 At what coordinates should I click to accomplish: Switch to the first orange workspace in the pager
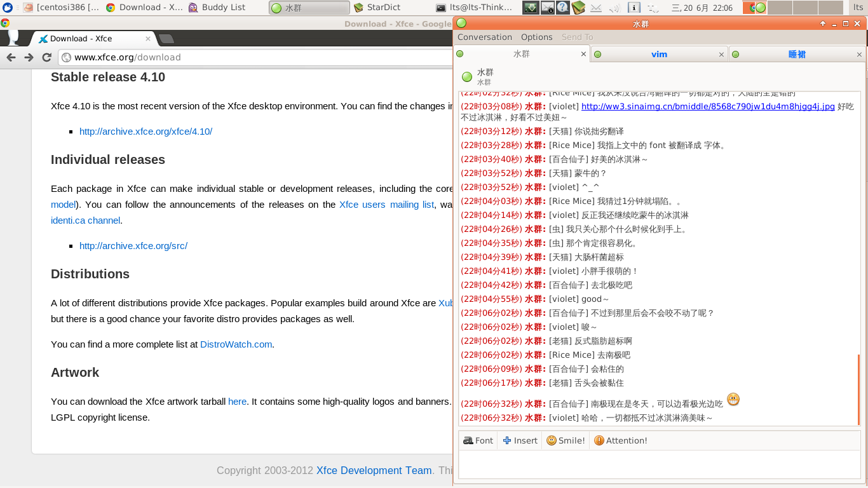(755, 8)
